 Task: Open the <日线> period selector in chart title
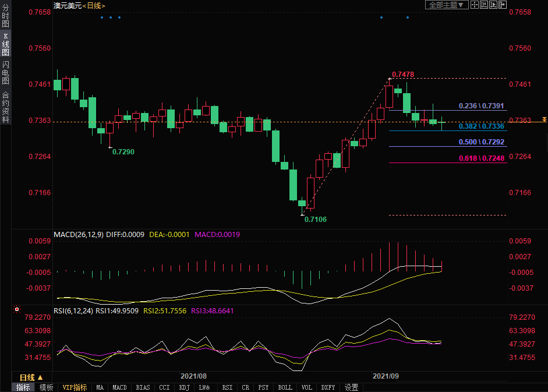click(x=94, y=5)
